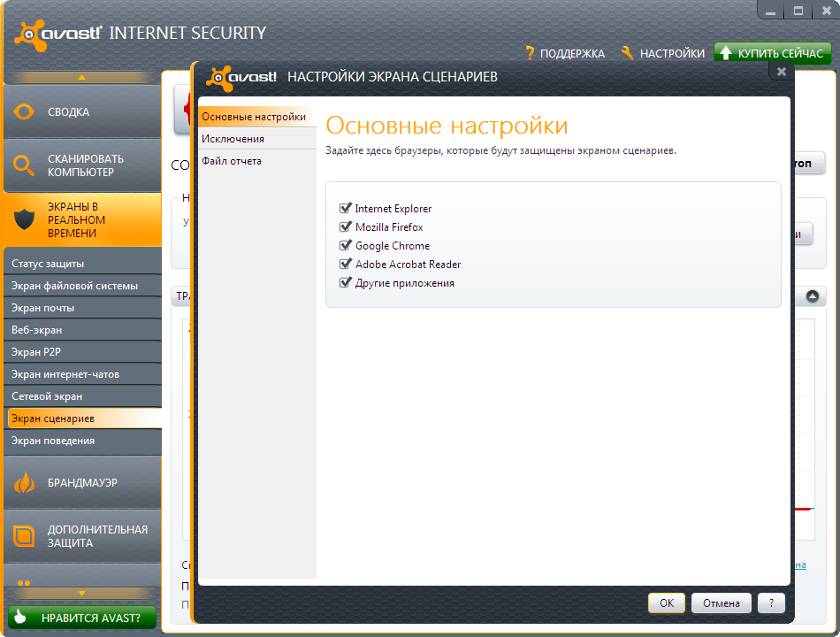Image resolution: width=840 pixels, height=637 pixels.
Task: Uncheck Internet Explorer protection
Action: click(346, 208)
